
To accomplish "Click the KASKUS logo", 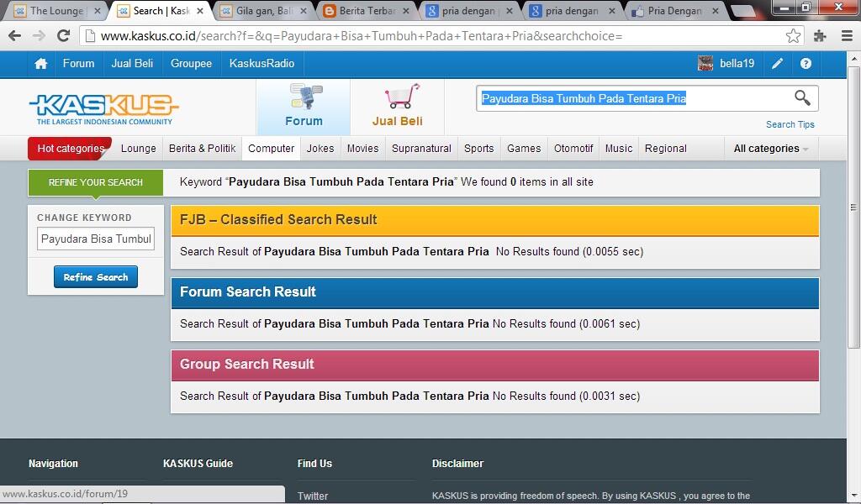I will [103, 110].
